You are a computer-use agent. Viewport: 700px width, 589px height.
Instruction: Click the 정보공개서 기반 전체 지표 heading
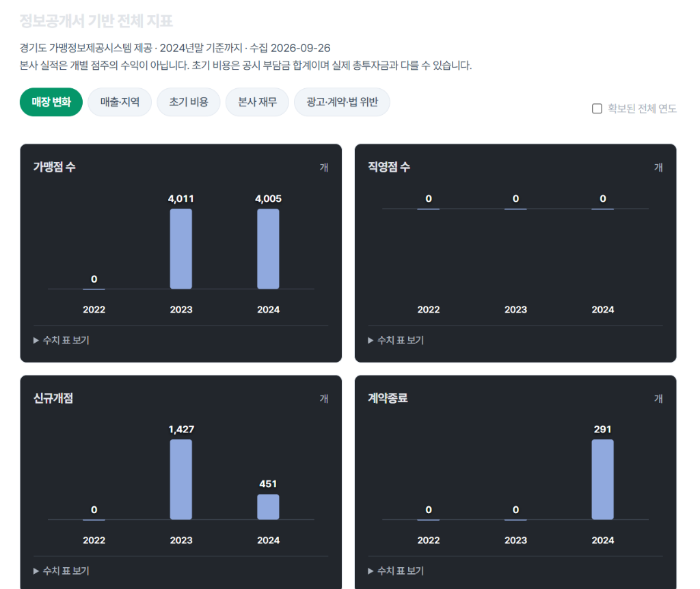[96, 21]
